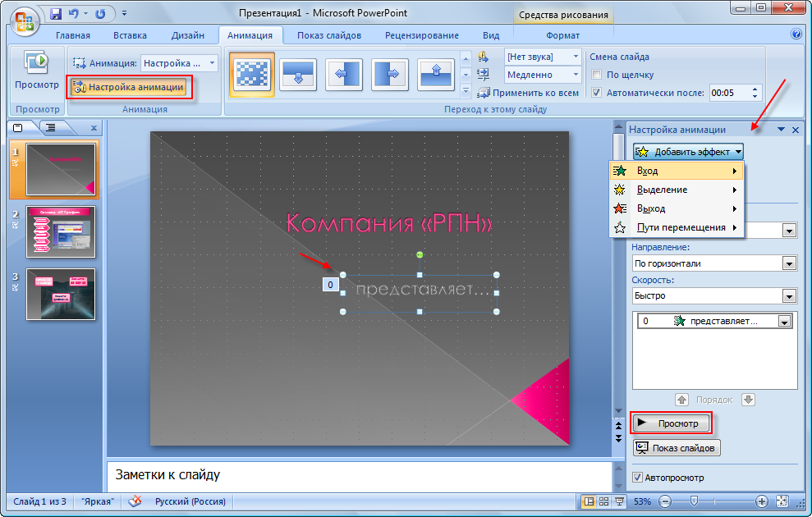The image size is (812, 517).
Task: Close the Настройка анимации pane
Action: click(x=796, y=130)
